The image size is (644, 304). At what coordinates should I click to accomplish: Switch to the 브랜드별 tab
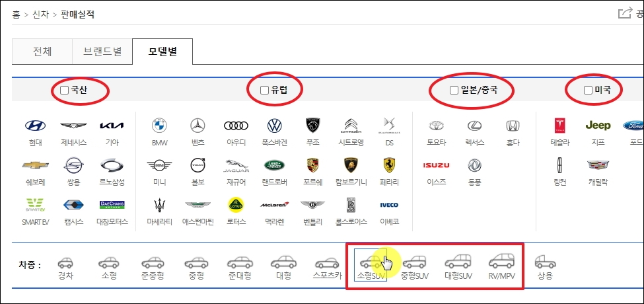(x=102, y=52)
